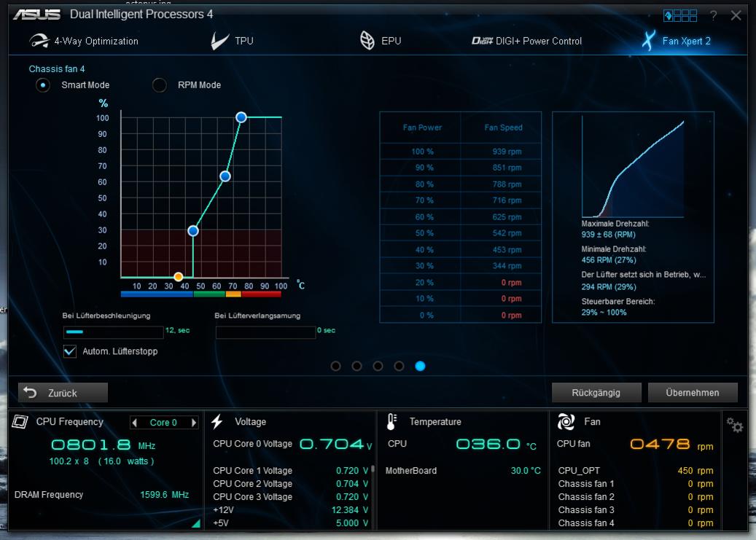Open DIGI+ Power Control tab
The height and width of the screenshot is (540, 756).
[526, 41]
